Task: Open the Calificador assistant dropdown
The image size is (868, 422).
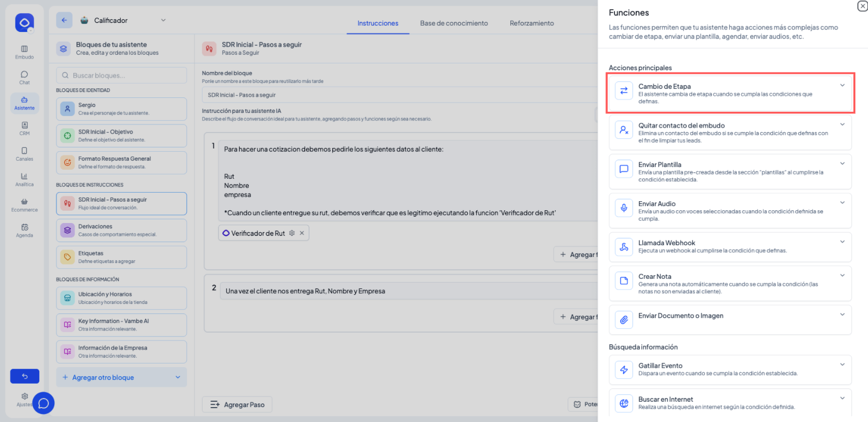Action: (163, 20)
